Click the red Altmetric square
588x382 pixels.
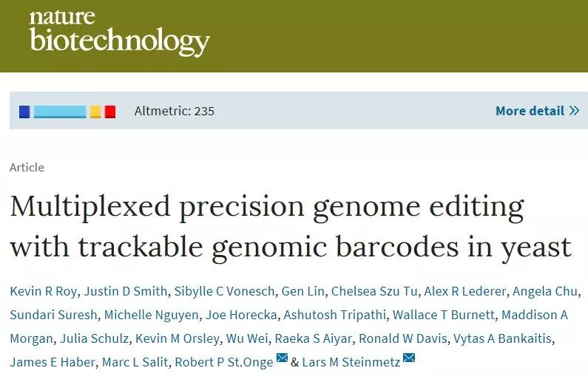click(x=110, y=112)
